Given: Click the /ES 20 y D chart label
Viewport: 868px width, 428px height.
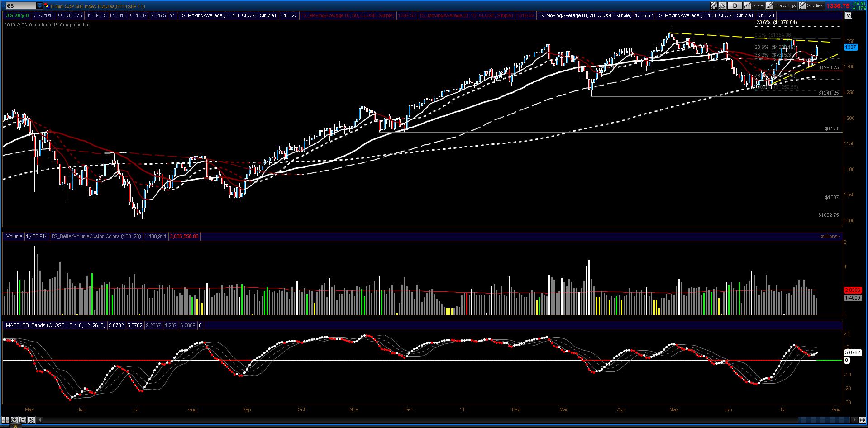Looking at the screenshot, I should click(x=16, y=15).
